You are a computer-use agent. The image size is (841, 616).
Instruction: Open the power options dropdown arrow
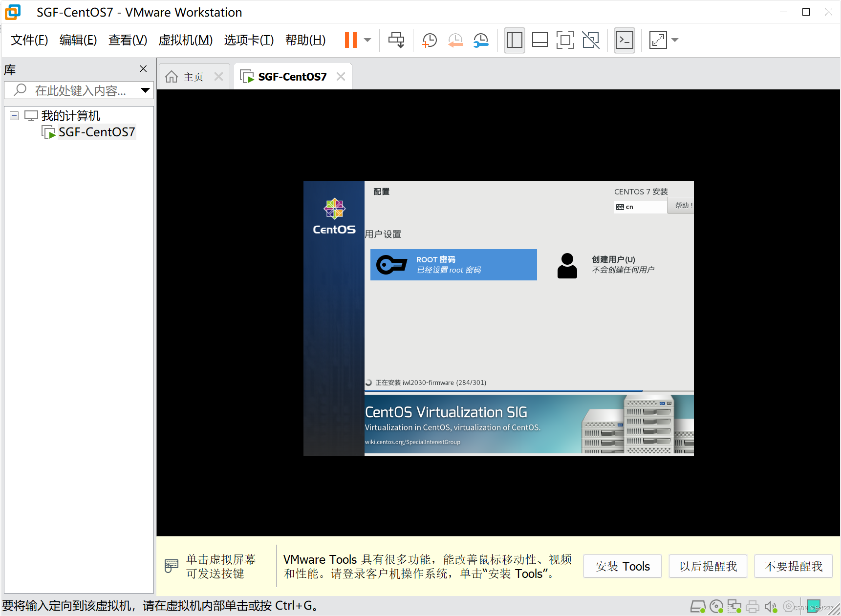[x=367, y=40]
